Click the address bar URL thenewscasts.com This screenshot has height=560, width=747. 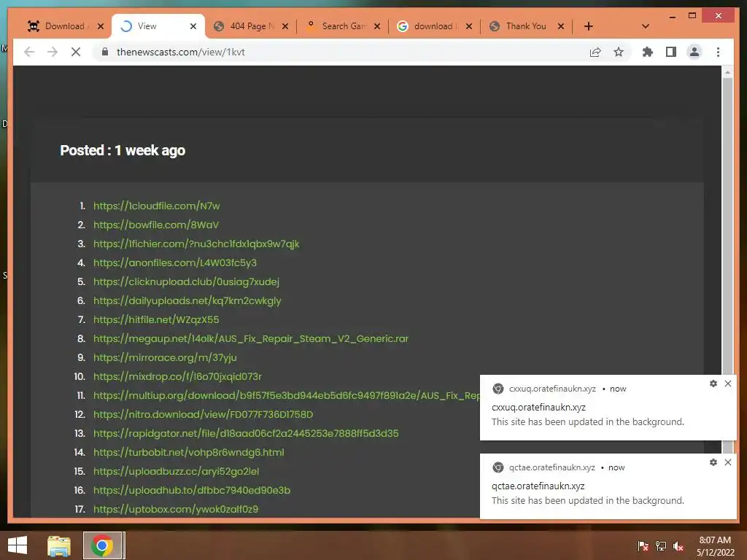(x=181, y=52)
